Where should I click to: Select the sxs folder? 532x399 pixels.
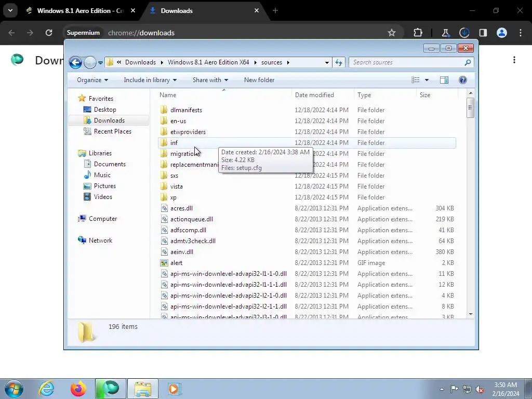[174, 176]
